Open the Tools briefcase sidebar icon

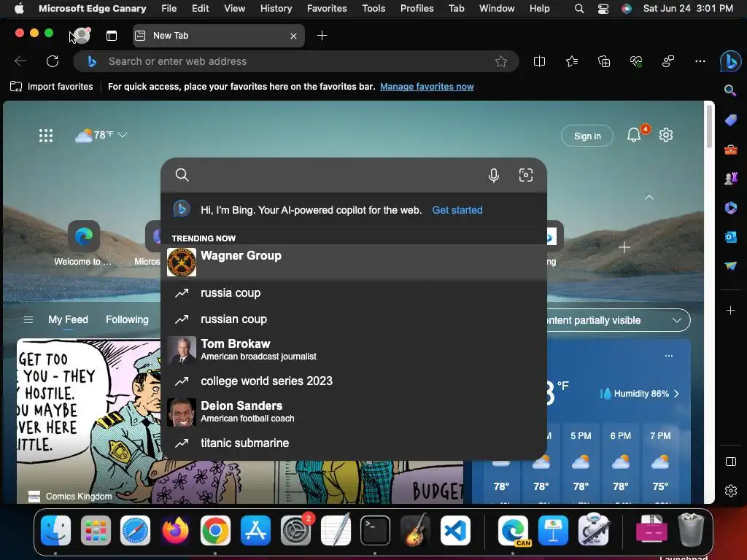730,149
